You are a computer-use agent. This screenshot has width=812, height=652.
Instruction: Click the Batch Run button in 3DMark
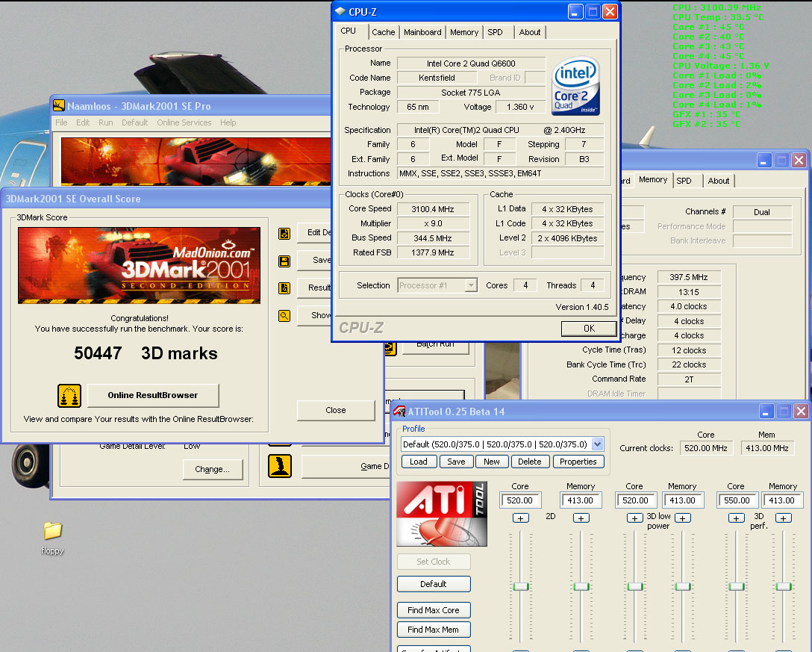coord(436,345)
